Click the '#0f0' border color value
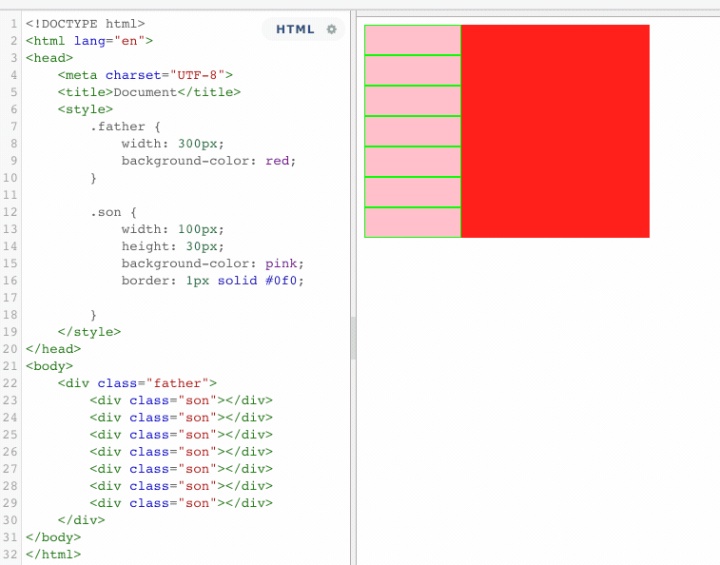Screen dimensions: 720x565 pos(285,281)
